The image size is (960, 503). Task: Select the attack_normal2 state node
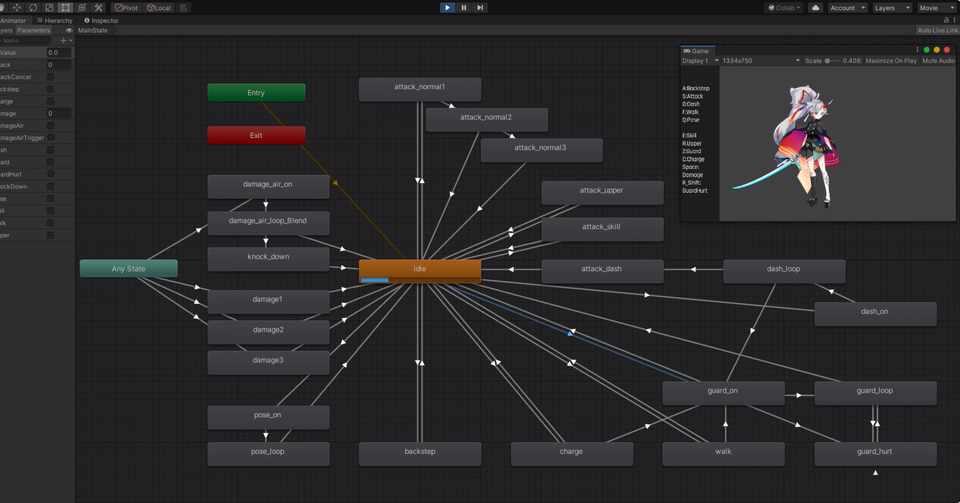(487, 120)
